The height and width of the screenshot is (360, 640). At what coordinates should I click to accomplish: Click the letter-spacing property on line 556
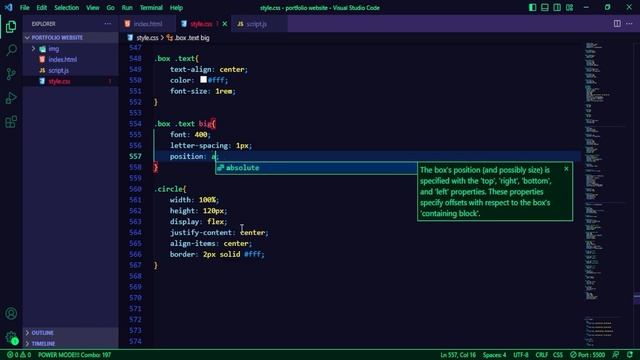pyautogui.click(x=199, y=145)
